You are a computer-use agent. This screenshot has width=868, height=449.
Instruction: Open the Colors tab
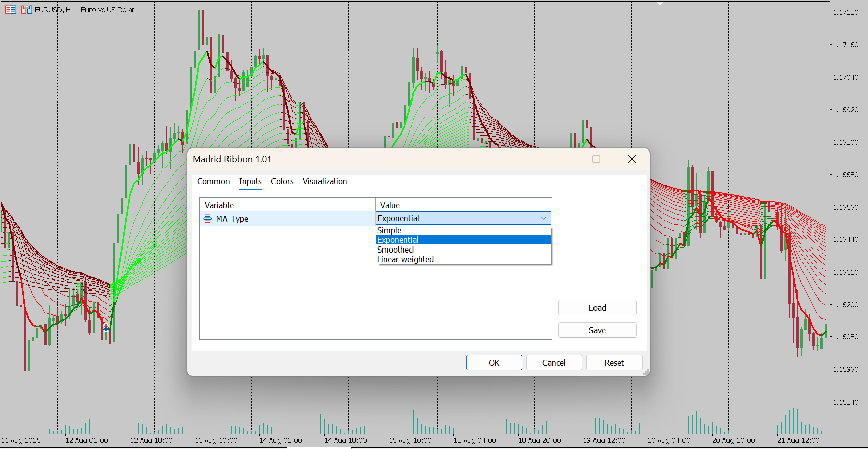(282, 181)
